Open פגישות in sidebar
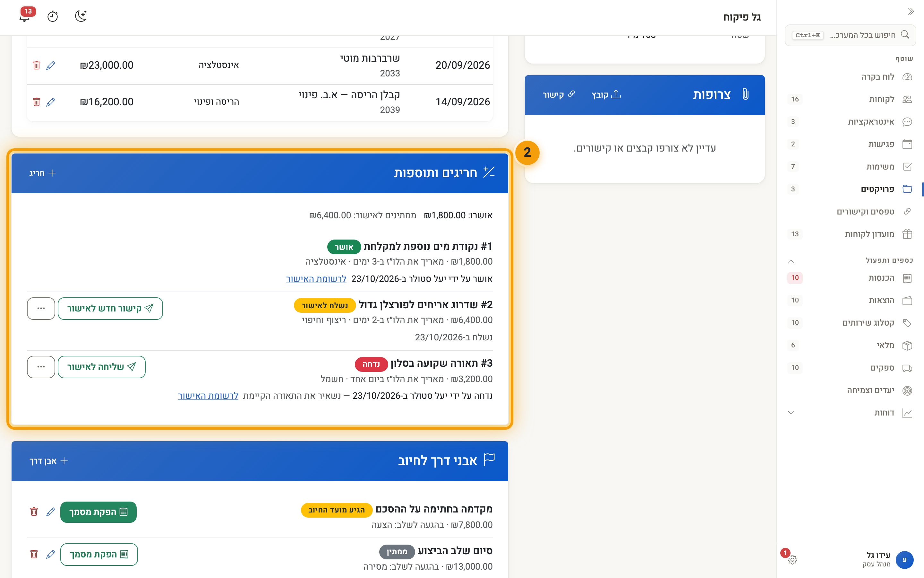Viewport: 924px width, 578px height. (x=850, y=144)
